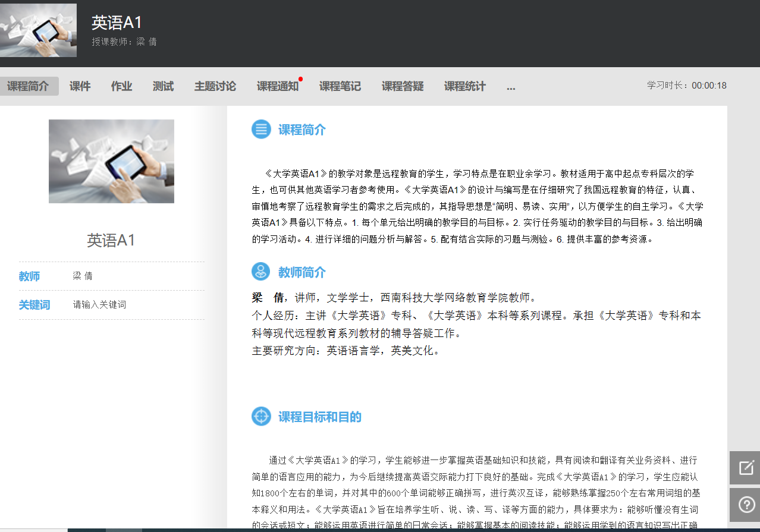
Task: Click the course thumbnail in top header
Action: (x=38, y=30)
